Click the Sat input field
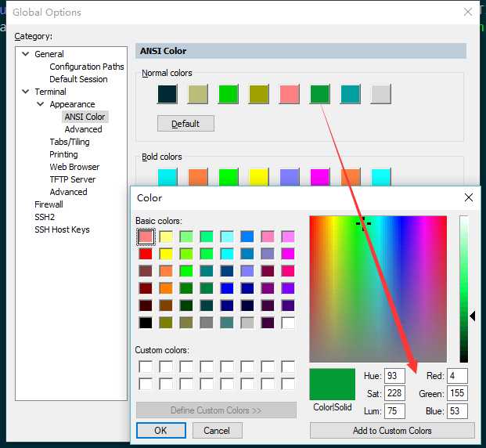This screenshot has height=448, width=486. click(394, 393)
